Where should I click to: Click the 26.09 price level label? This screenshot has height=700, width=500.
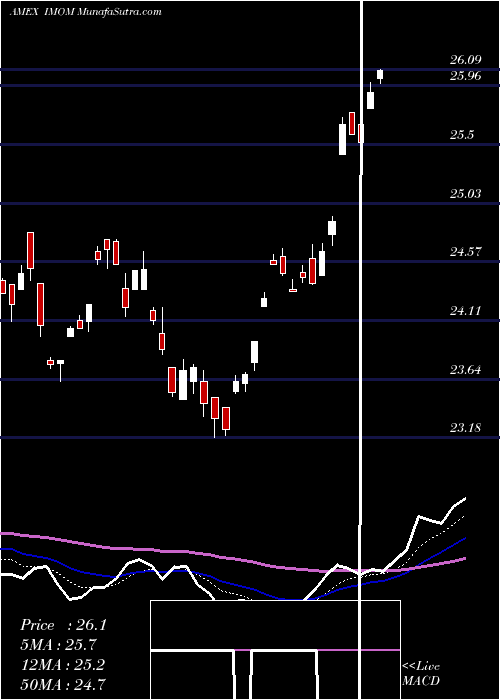(466, 60)
